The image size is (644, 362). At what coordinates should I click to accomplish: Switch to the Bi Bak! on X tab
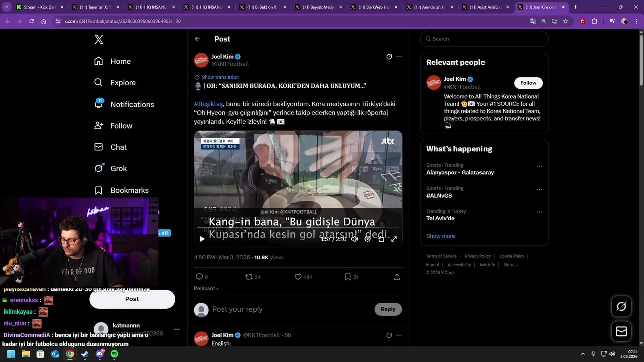pos(262,7)
